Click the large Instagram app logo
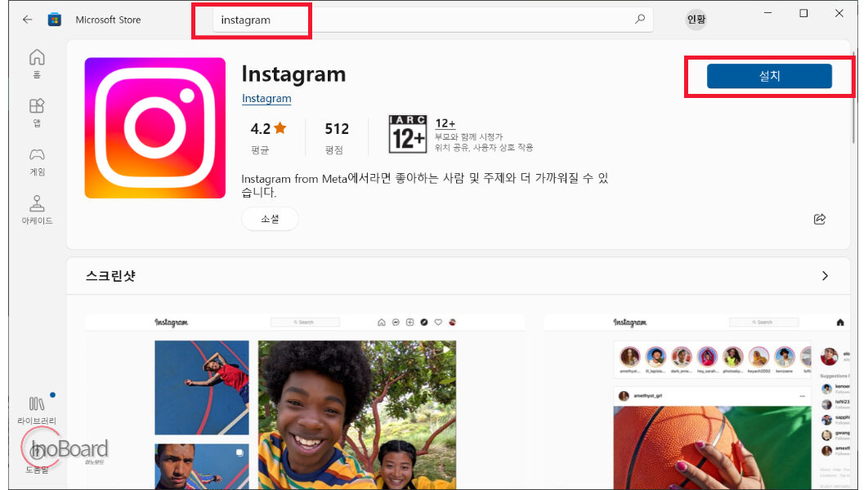868x490 pixels. (x=155, y=127)
